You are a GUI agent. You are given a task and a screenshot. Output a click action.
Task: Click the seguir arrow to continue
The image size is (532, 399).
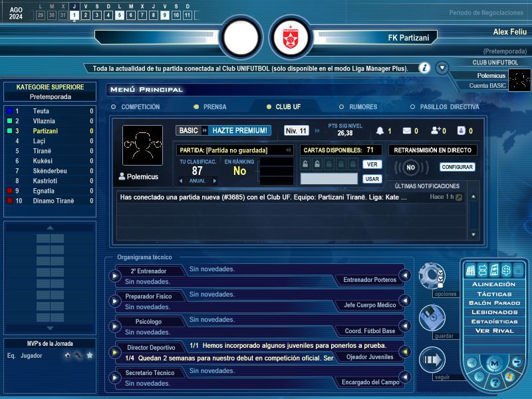click(432, 360)
